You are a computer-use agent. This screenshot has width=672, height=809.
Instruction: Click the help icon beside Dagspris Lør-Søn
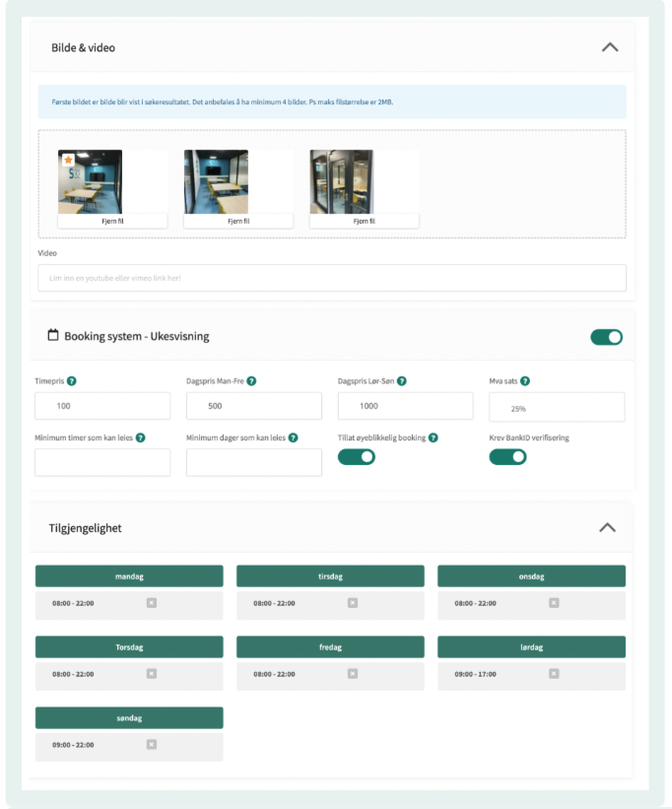(402, 381)
